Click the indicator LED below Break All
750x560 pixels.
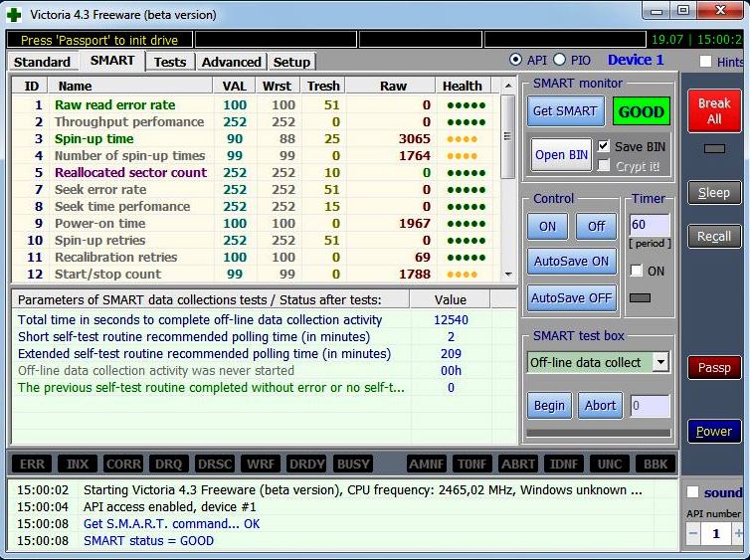(x=714, y=149)
